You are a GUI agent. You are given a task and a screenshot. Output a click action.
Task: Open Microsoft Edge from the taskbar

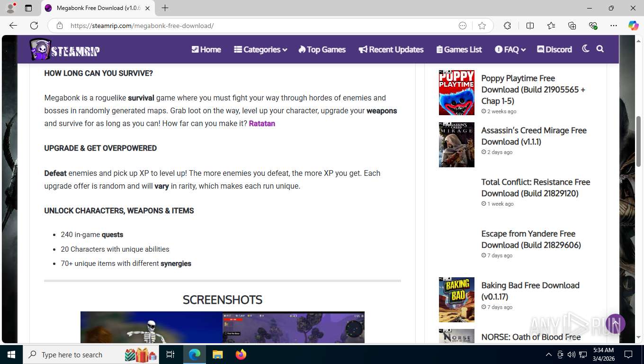195,355
